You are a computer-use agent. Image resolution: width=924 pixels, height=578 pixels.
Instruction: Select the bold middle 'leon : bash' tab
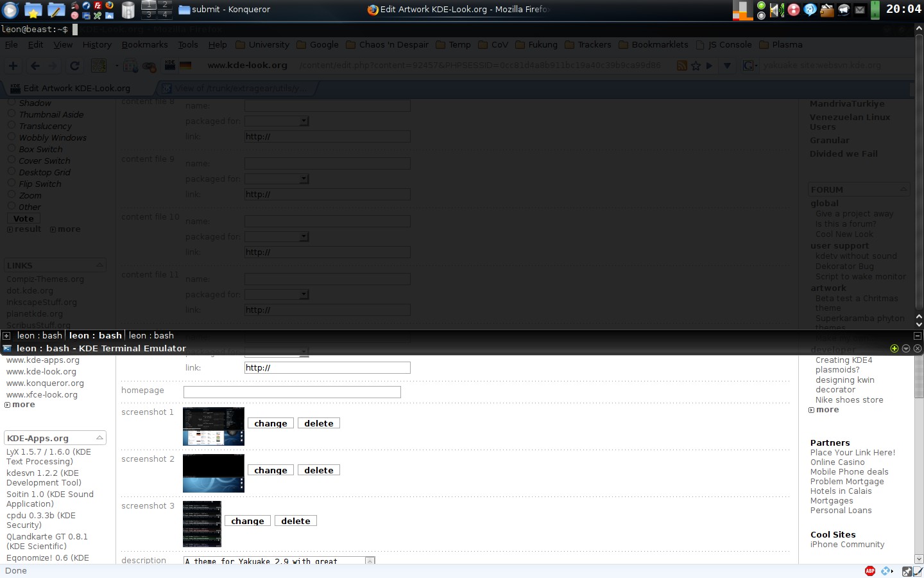[96, 335]
